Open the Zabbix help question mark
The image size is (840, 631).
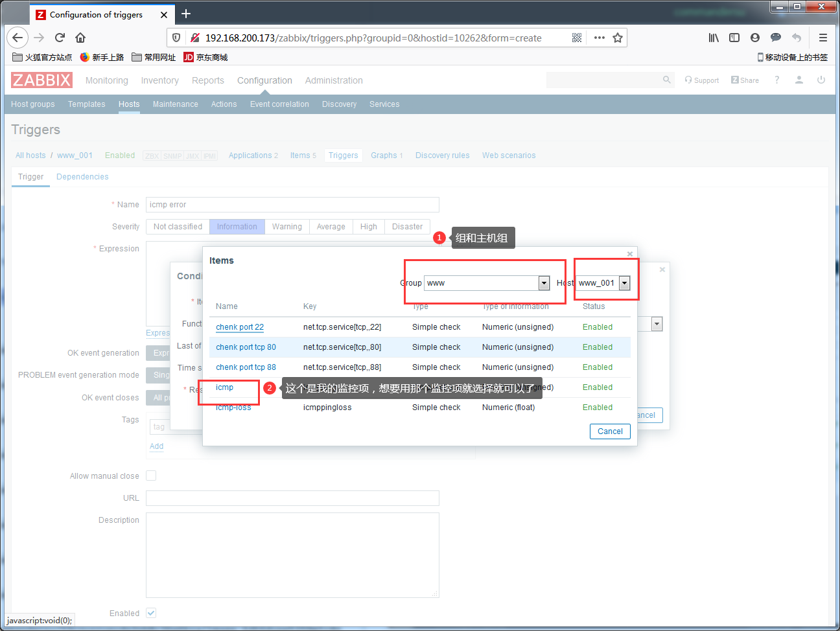pyautogui.click(x=776, y=80)
